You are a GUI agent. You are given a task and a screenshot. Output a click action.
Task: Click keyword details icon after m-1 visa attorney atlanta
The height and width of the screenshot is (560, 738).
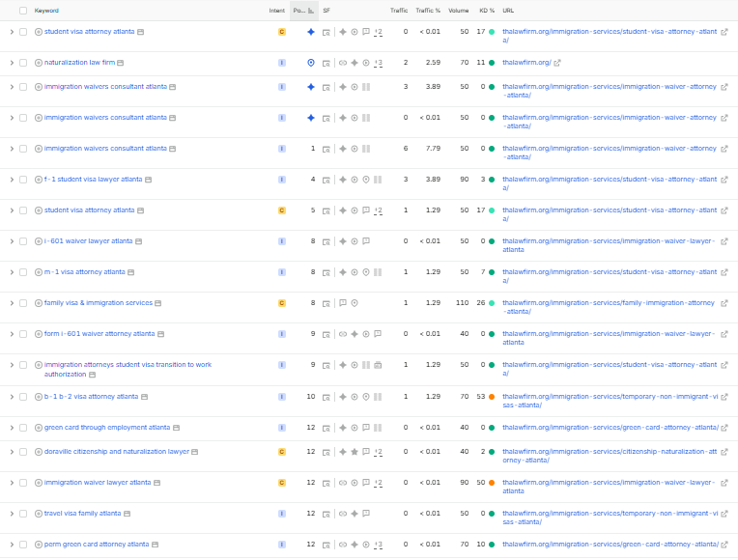pos(130,272)
